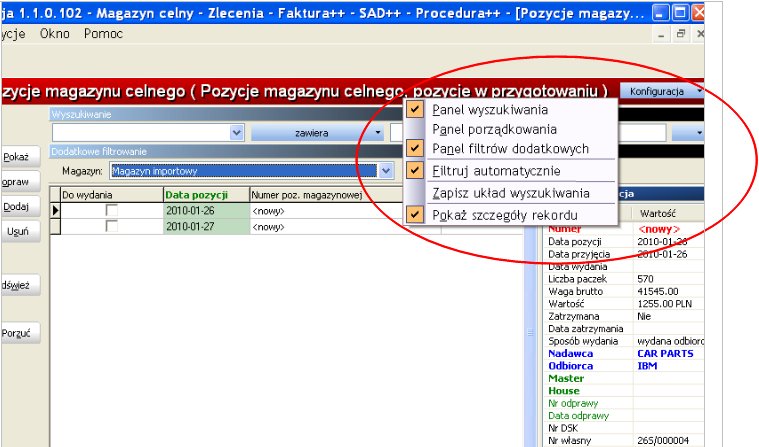
Task: Click the Odbiorca detail label
Action: point(571,366)
